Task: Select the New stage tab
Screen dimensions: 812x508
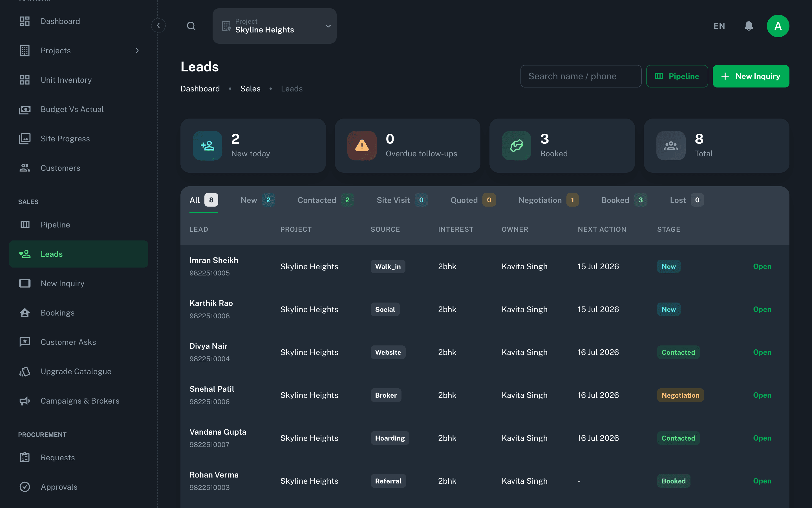Action: [x=258, y=200]
